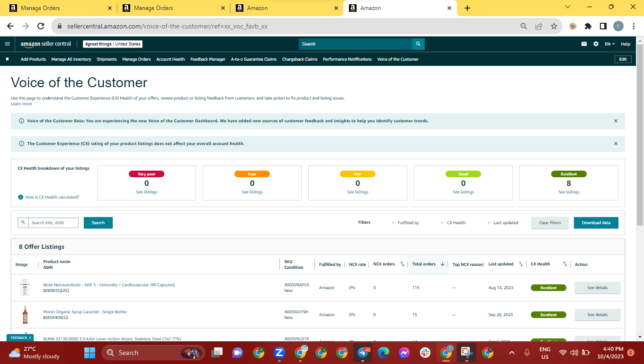Open the Chrome profile avatar

point(618,27)
